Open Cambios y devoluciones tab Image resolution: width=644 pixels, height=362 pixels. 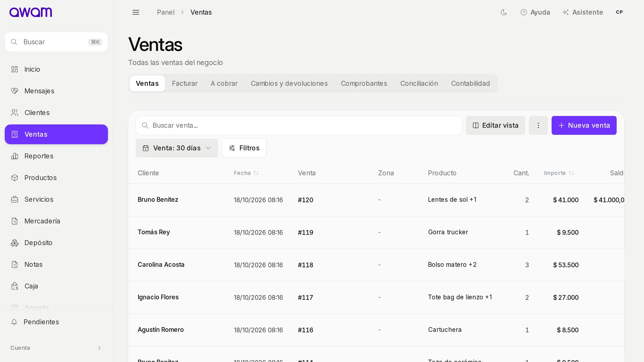pyautogui.click(x=289, y=83)
